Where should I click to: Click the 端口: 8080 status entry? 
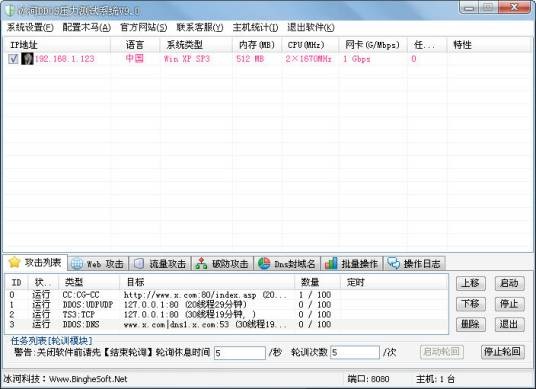coord(368,379)
